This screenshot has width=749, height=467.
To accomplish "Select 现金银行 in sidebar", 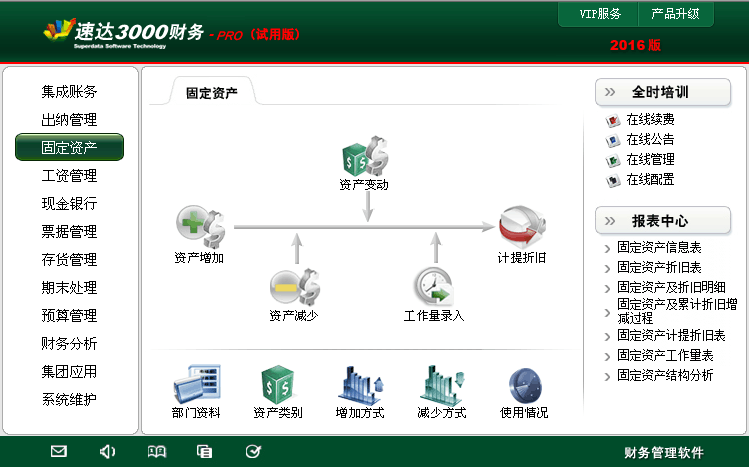I will pos(69,203).
